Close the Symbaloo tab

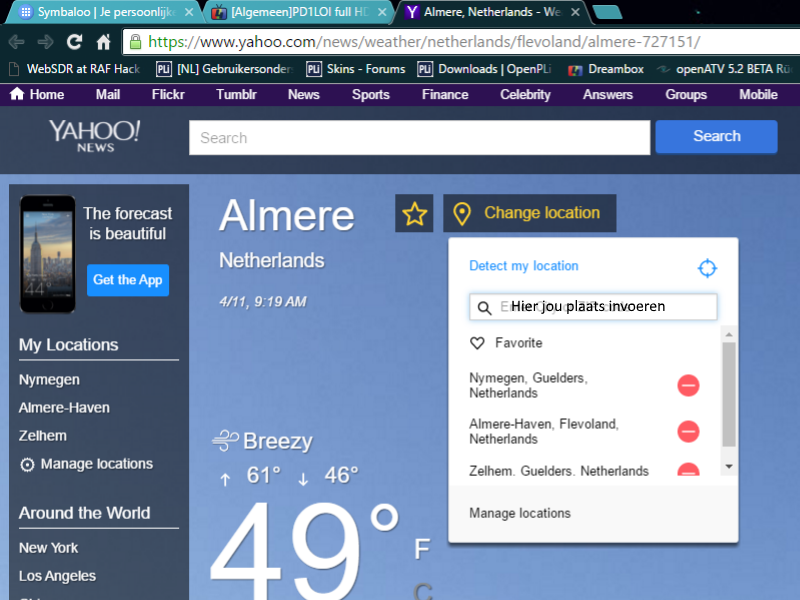coord(189,12)
